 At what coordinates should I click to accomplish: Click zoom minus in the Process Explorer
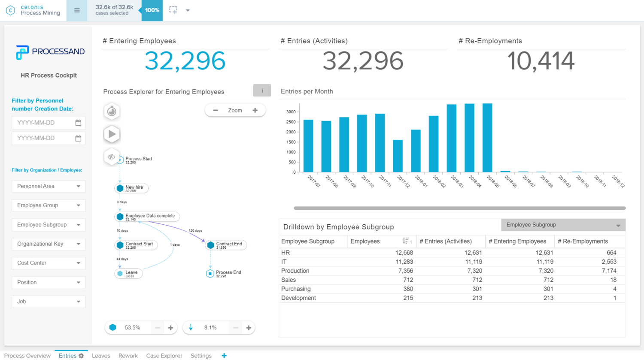tap(215, 110)
